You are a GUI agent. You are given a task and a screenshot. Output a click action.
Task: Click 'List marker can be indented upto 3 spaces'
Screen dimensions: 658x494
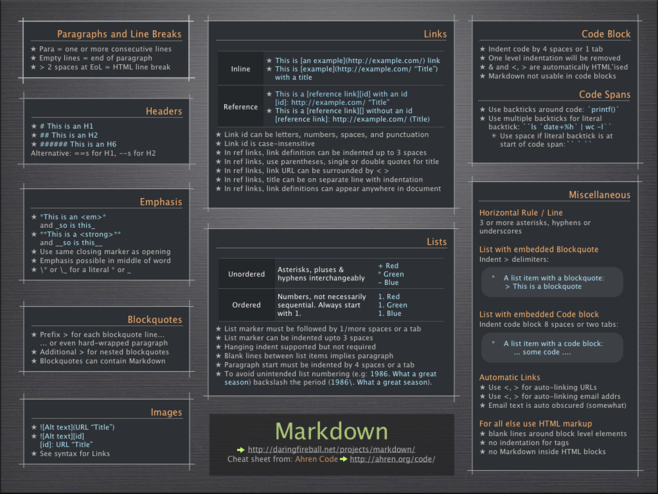[x=298, y=338]
